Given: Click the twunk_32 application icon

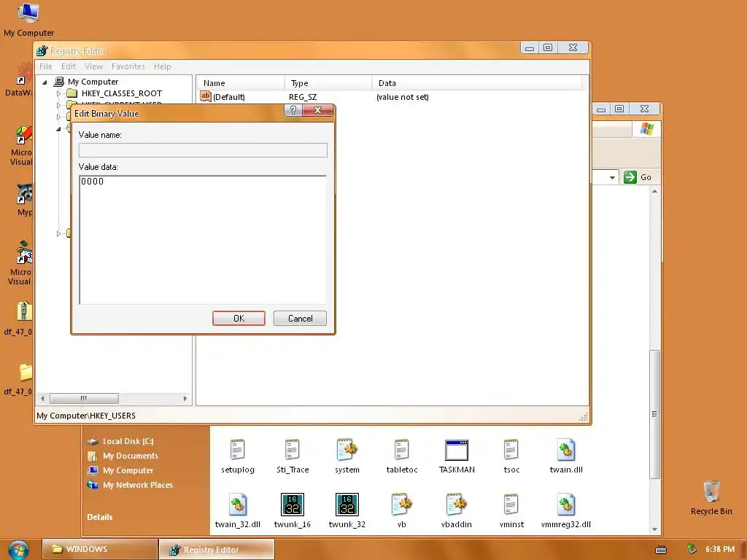Looking at the screenshot, I should click(x=347, y=505).
